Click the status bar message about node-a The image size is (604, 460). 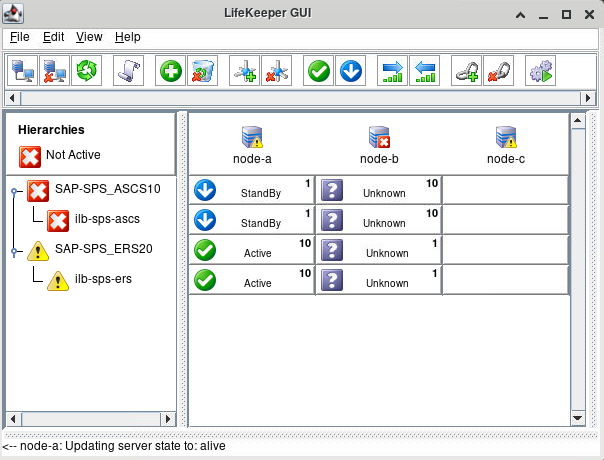[114, 446]
